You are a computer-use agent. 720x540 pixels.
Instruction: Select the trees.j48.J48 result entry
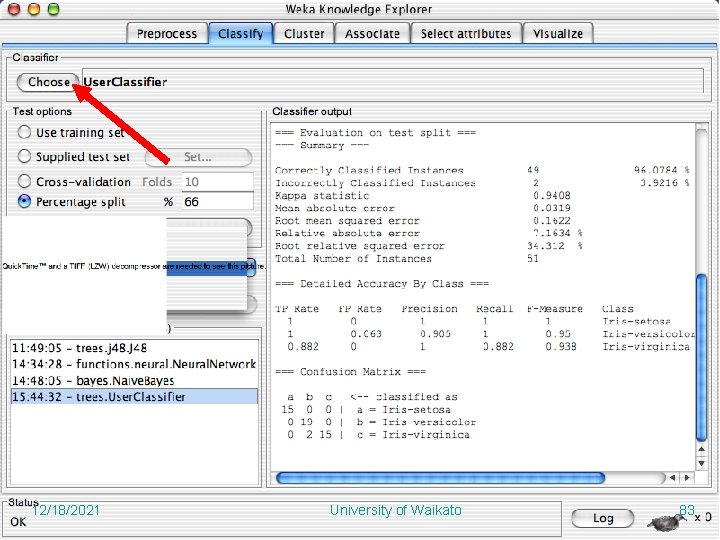click(x=134, y=348)
